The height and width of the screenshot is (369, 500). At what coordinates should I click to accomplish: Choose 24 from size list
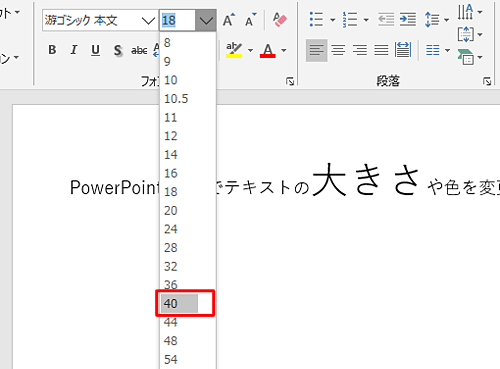pyautogui.click(x=188, y=229)
